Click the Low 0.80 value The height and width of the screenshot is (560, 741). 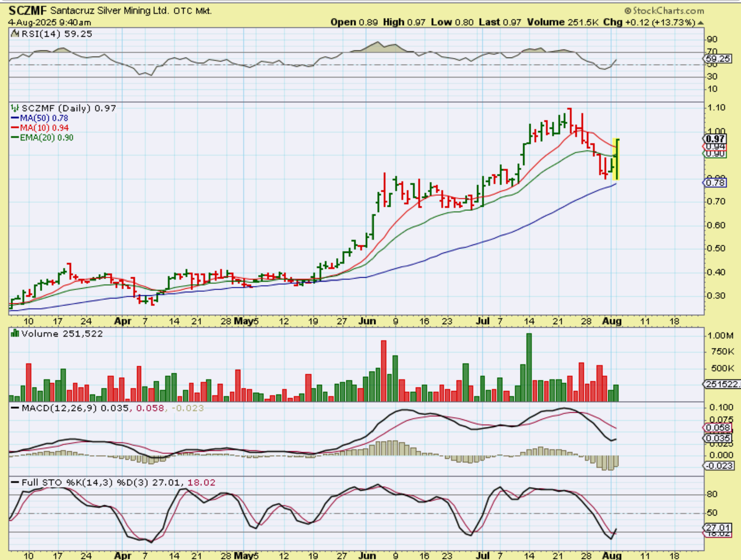452,22
